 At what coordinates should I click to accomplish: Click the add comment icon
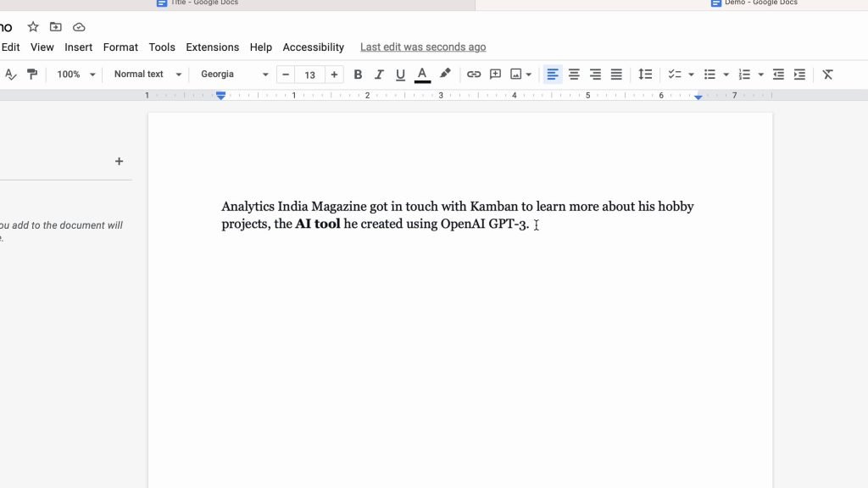pos(496,75)
